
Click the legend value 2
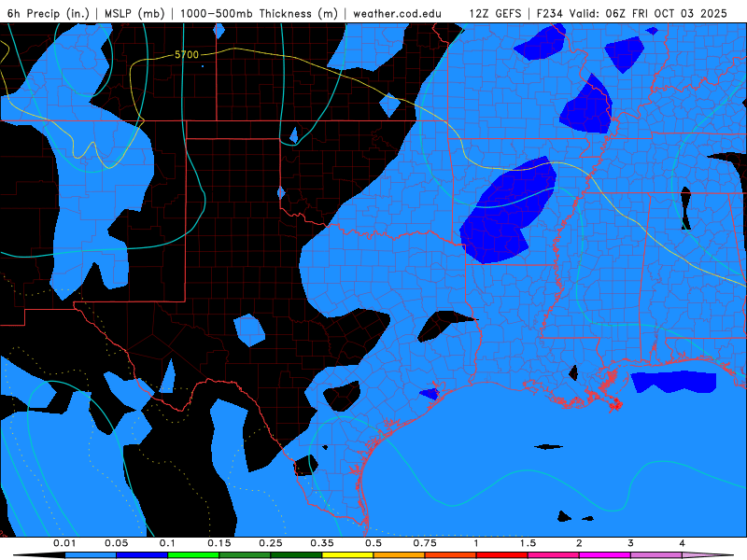pyautogui.click(x=579, y=543)
